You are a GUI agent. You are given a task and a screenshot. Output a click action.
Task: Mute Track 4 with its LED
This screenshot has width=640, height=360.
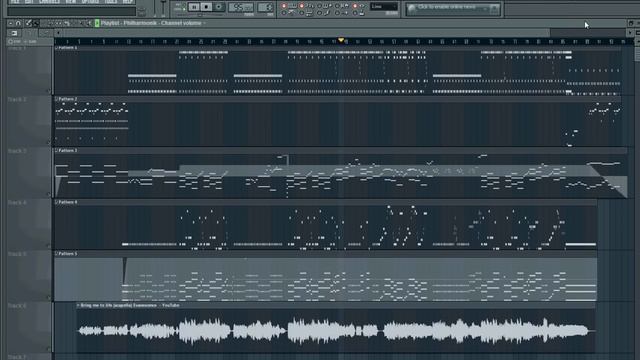48,246
